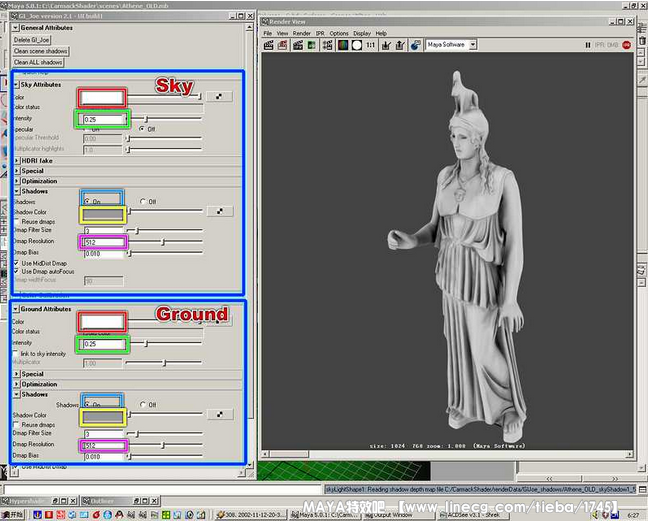
Task: Remove image from Render View
Action: pyautogui.click(x=400, y=45)
